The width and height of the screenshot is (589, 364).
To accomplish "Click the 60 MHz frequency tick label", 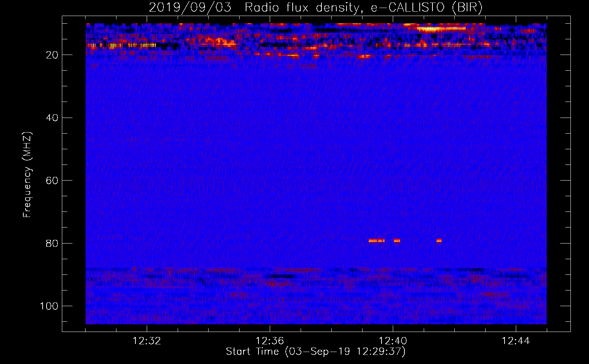I will point(53,181).
